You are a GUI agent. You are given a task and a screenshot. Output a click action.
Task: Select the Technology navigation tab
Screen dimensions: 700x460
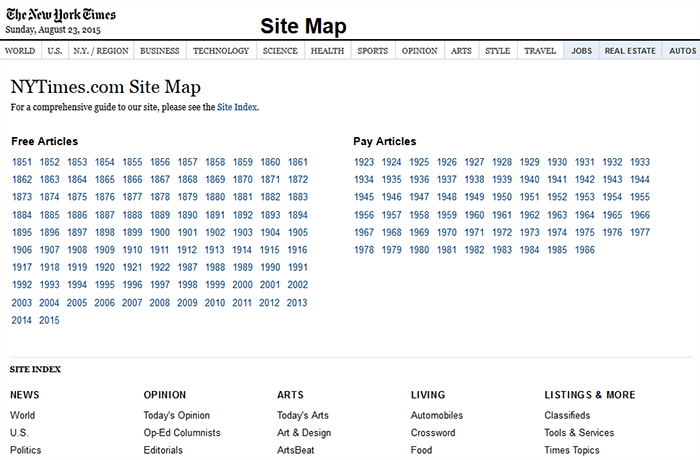[221, 50]
